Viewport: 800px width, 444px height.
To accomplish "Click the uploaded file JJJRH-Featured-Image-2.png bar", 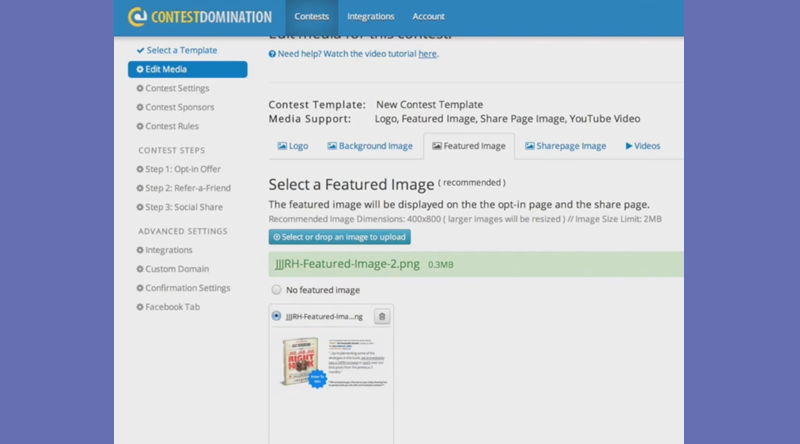I will 476,264.
